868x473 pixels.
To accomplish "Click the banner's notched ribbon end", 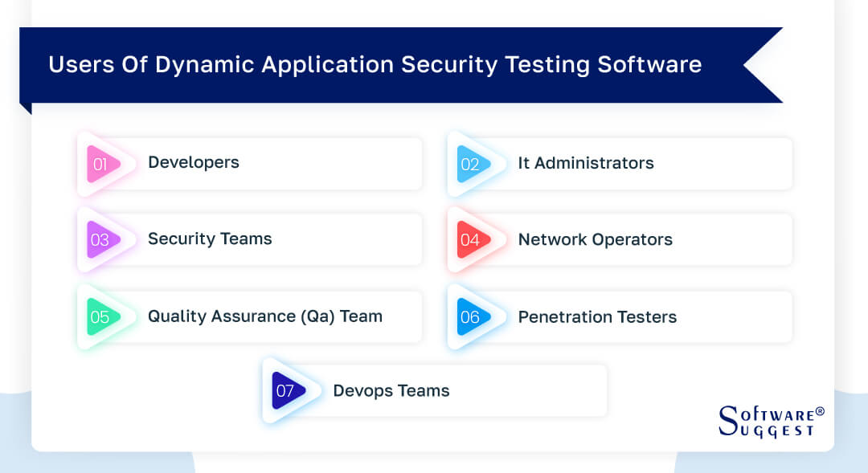I will (x=763, y=65).
